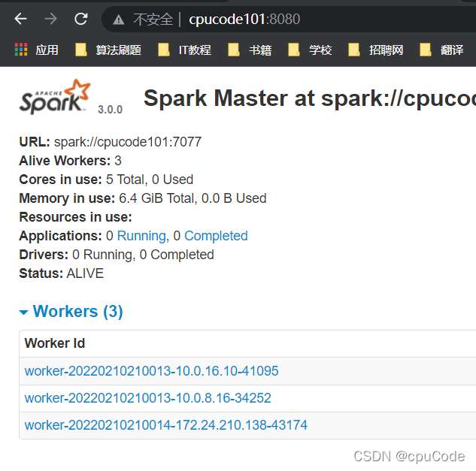Screen dimensions: 476x471
Task: Open the 翻译 bookmark folder
Action: (x=441, y=50)
